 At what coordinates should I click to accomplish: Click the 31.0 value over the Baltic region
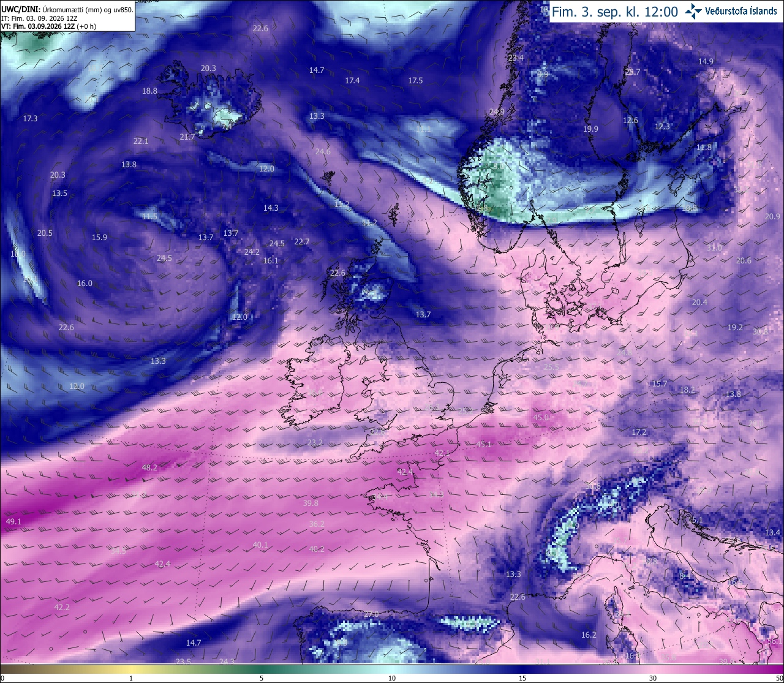click(x=714, y=247)
